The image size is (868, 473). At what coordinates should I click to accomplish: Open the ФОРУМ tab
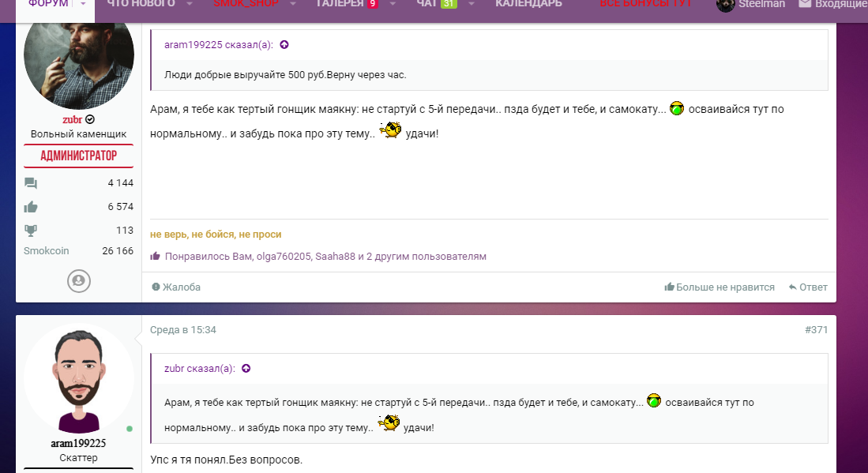[x=49, y=4]
